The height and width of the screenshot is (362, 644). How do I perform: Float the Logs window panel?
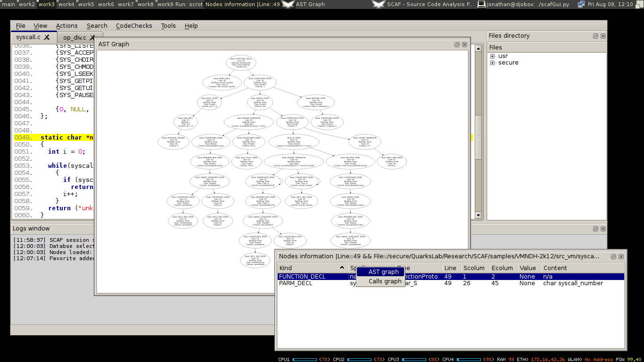pos(595,229)
